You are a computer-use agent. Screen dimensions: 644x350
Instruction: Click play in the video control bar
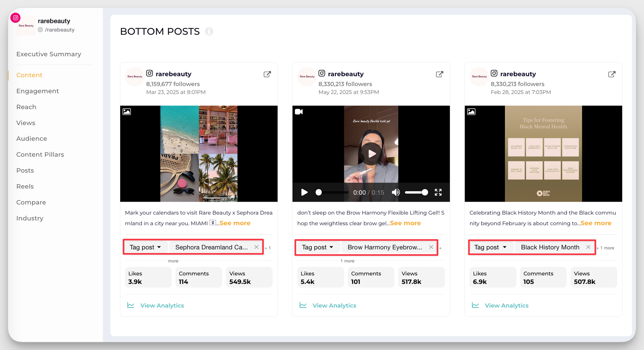(x=304, y=192)
